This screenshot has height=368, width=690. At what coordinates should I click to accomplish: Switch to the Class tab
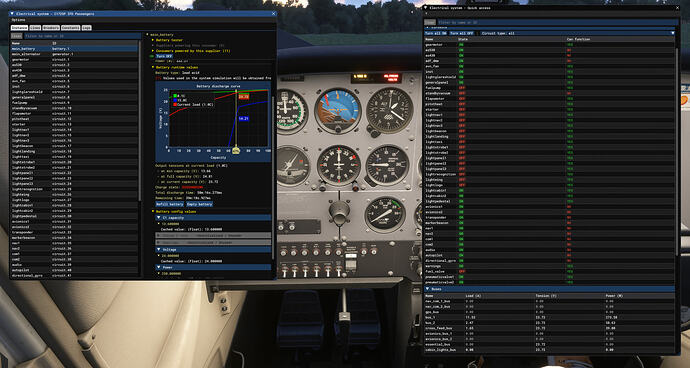coord(35,27)
